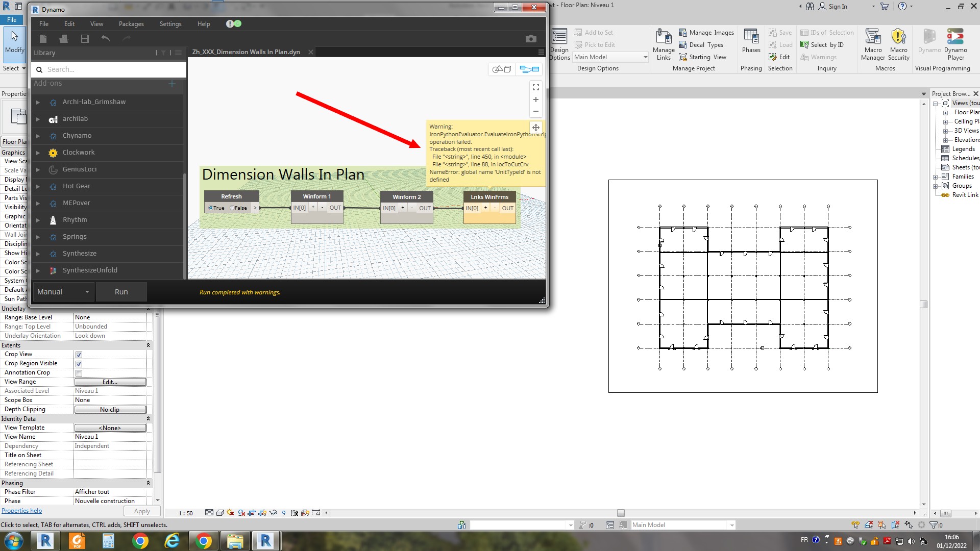Image resolution: width=980 pixels, height=551 pixels.
Task: Click the undo arrow in Dynamo toolbar
Action: pos(106,39)
